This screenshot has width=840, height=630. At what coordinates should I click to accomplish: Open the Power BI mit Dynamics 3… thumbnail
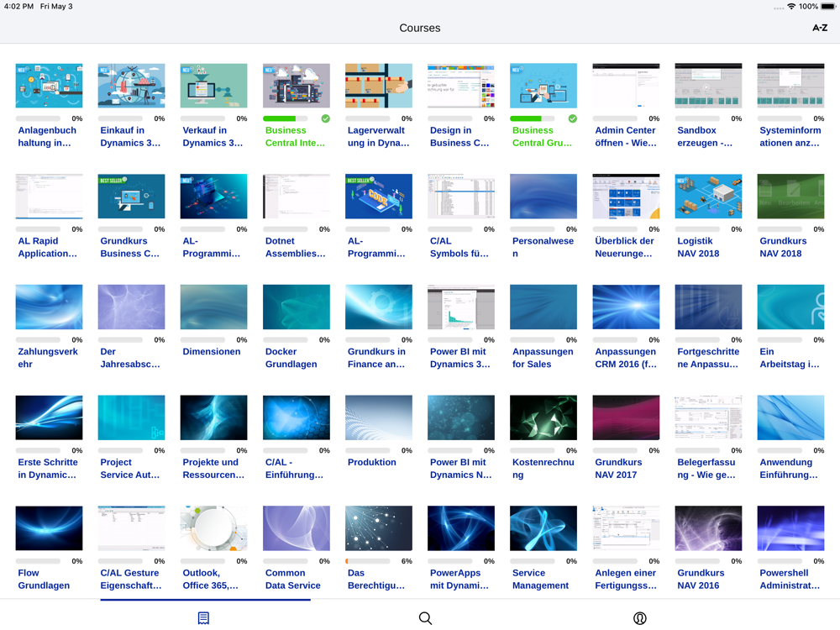[x=461, y=307]
